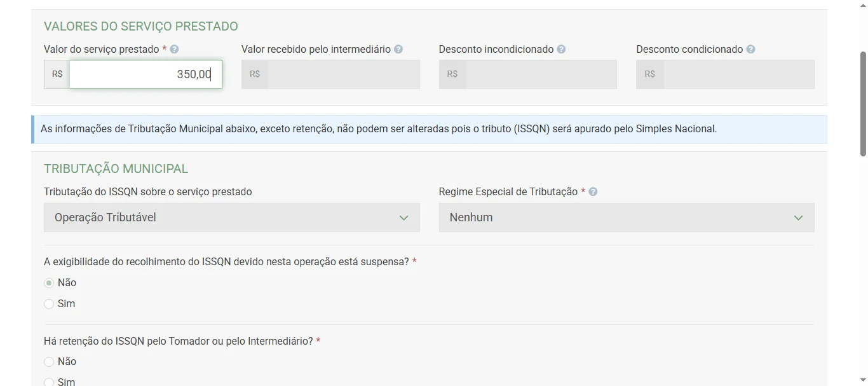Focus the Valor do serviço prestado input showing 350,00
Image resolution: width=868 pixels, height=386 pixels.
click(x=146, y=74)
